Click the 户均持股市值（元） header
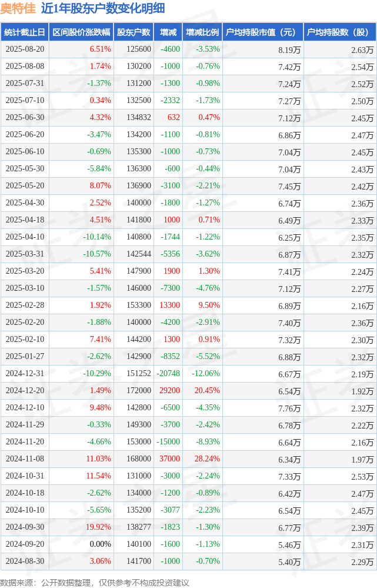 click(263, 32)
